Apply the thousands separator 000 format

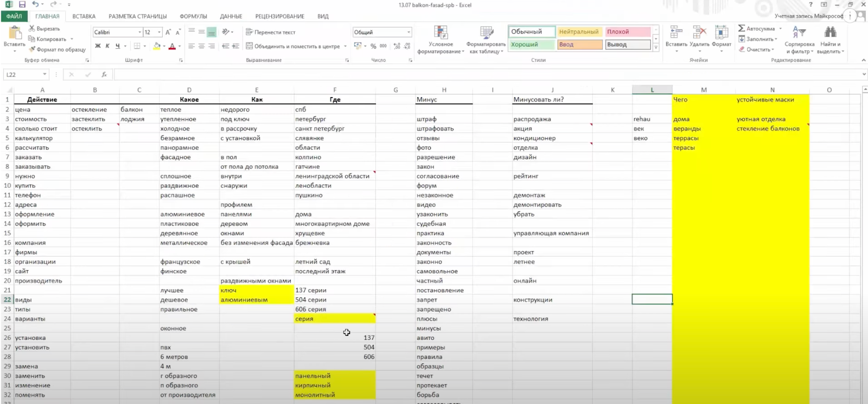tap(383, 46)
